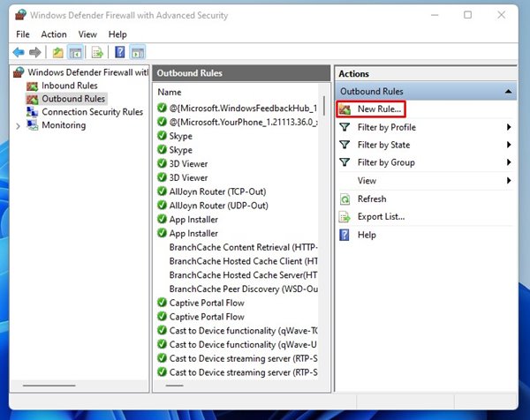Click the Name column header

(170, 92)
